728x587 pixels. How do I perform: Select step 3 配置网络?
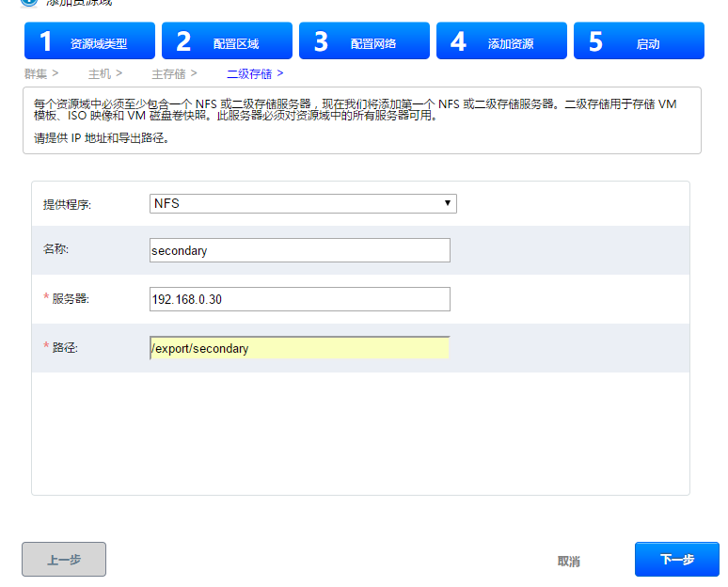point(364,41)
